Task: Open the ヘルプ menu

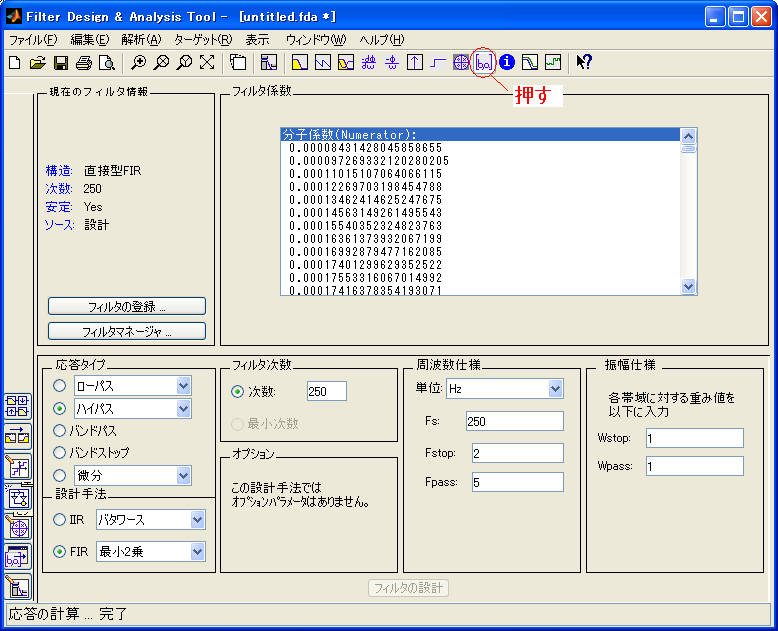Action: coord(382,40)
